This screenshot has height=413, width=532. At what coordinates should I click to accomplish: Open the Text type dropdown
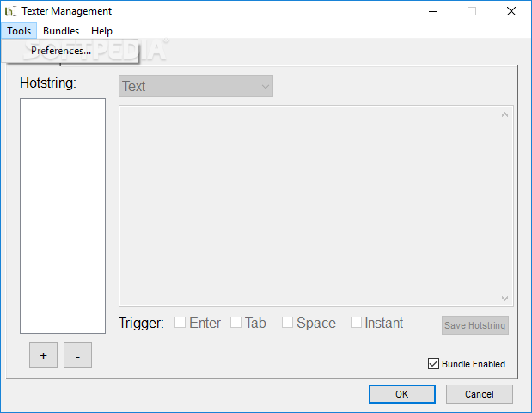pyautogui.click(x=196, y=86)
